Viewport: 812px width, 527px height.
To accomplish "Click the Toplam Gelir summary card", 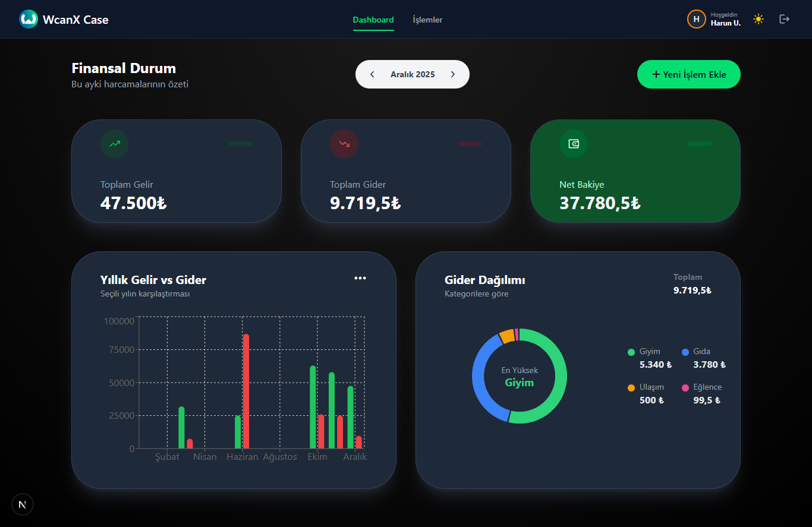I will (x=176, y=171).
